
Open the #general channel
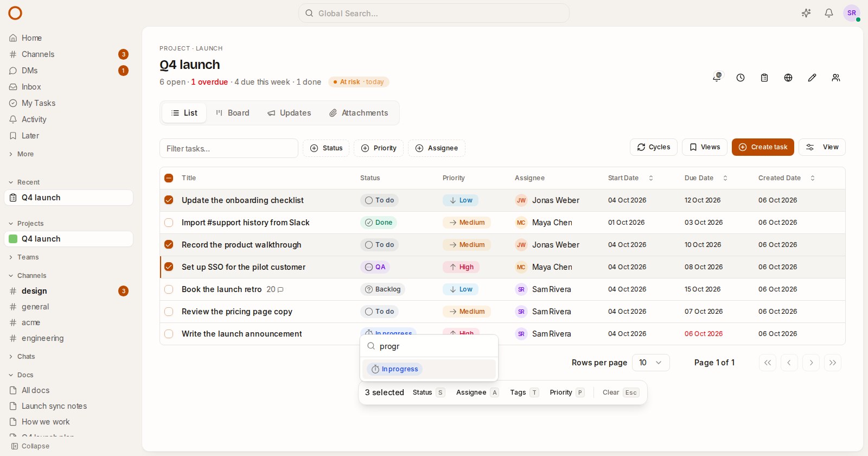pyautogui.click(x=68, y=307)
